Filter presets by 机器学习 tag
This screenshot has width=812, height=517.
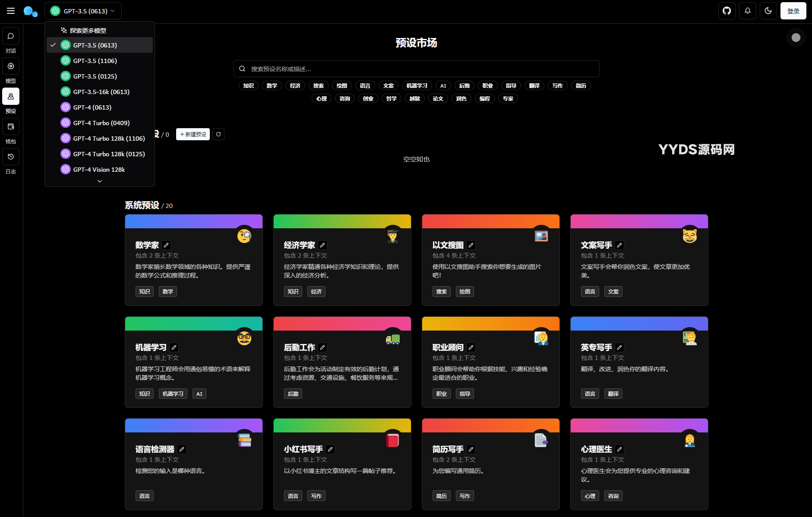click(417, 86)
